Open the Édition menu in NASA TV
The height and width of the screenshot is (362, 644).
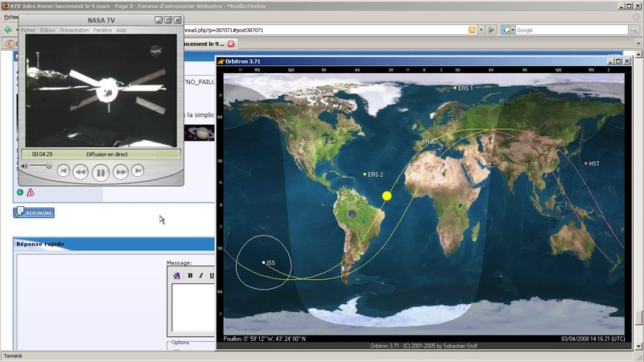(47, 30)
